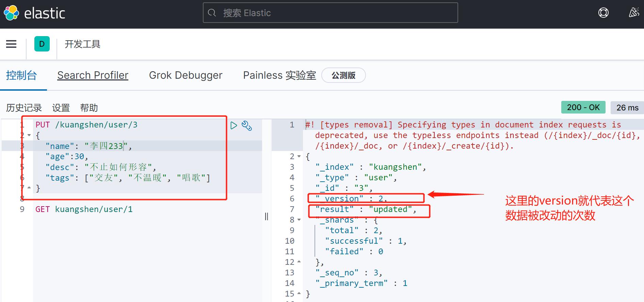Viewport: 644px width, 302px height.
Task: Collapse request fold arrow at line 7
Action: point(29,188)
